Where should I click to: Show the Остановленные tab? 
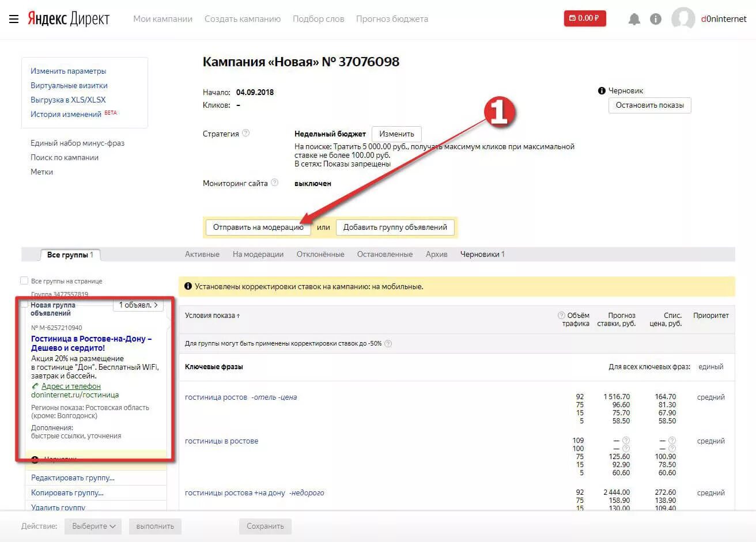pyautogui.click(x=385, y=254)
